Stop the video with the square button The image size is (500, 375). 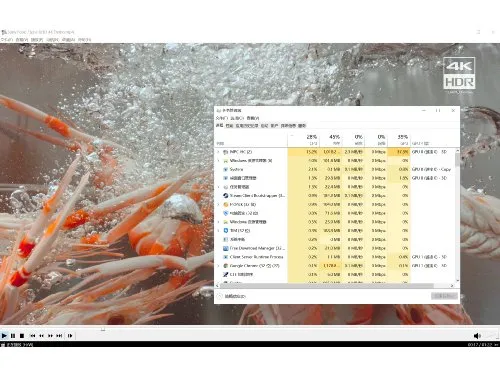point(22,335)
